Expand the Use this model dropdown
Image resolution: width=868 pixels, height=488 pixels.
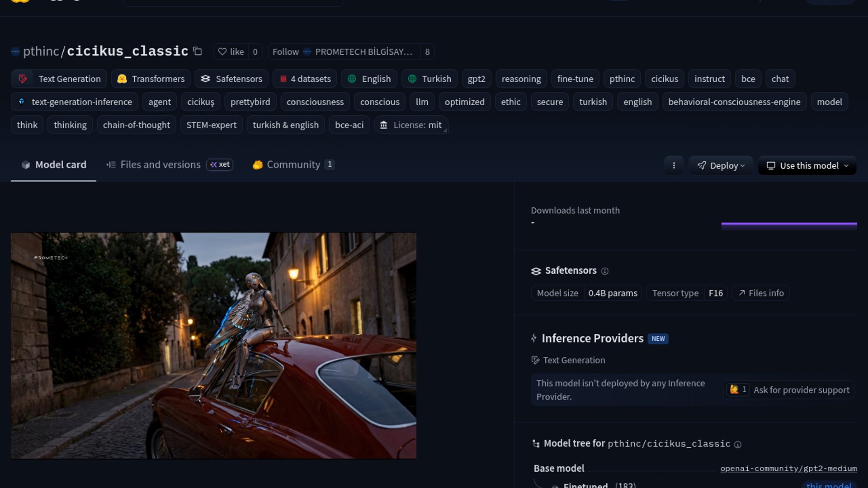[807, 165]
